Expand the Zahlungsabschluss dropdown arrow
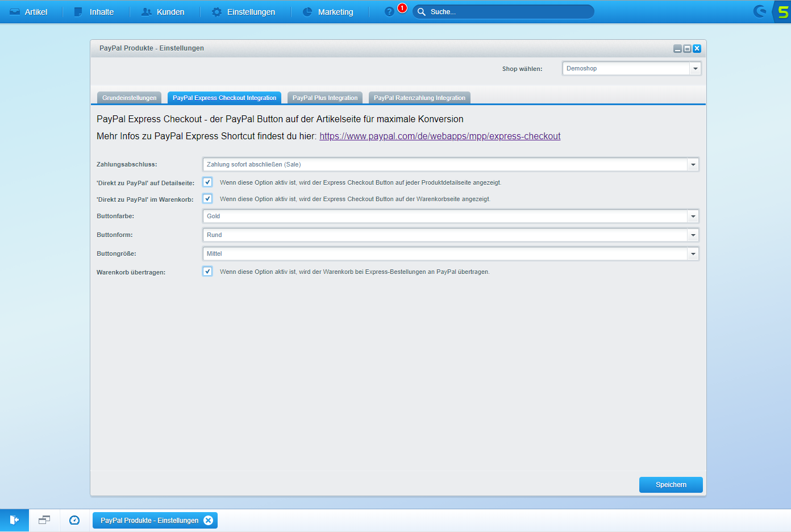Viewport: 791px width, 532px height. 693,165
